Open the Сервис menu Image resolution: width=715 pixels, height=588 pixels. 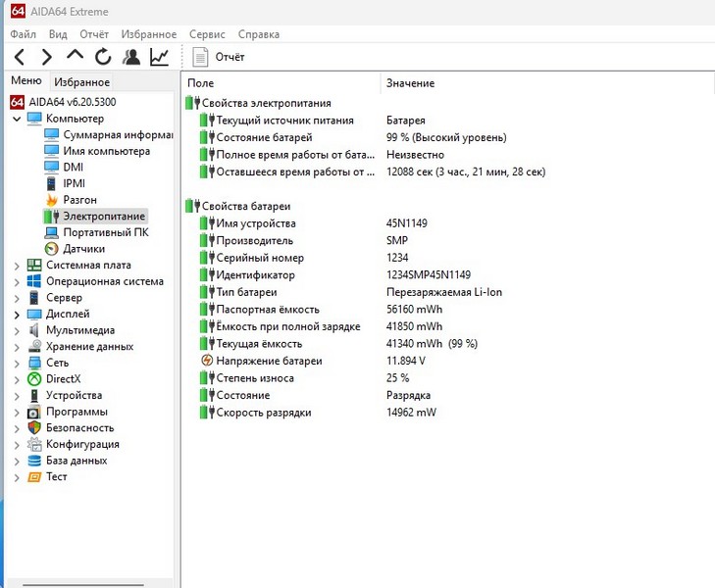pyautogui.click(x=207, y=34)
